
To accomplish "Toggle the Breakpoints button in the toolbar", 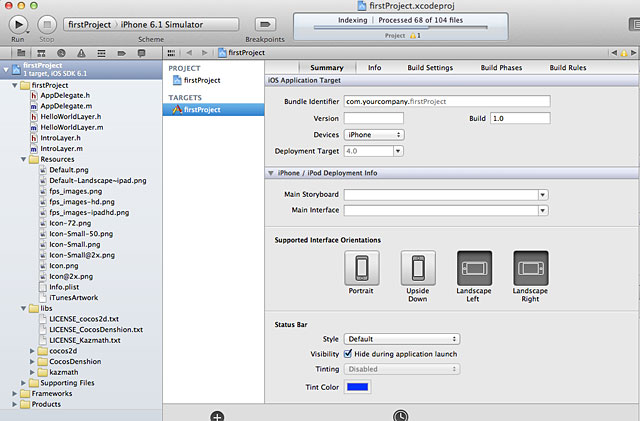I will click(265, 25).
